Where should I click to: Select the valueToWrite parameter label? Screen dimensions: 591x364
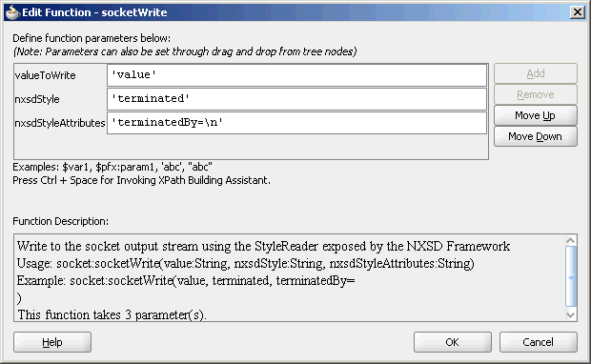(45, 75)
